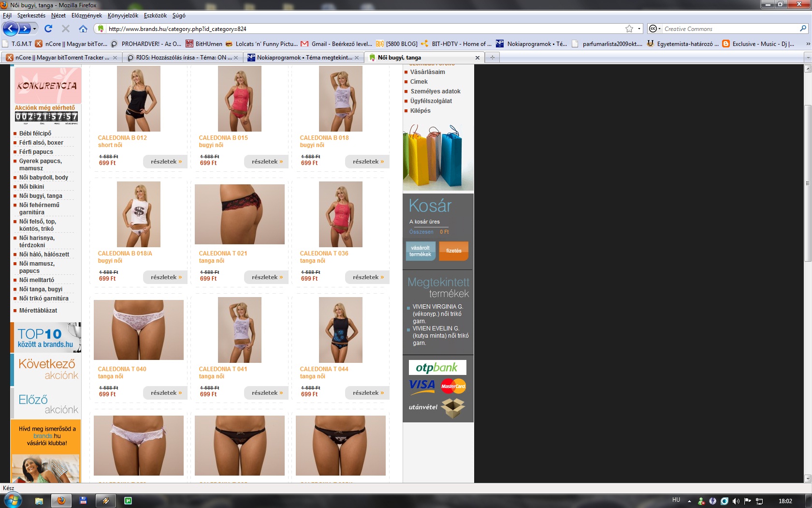Screen dimensions: 812x508
Task: Click the Creative Commons search field
Action: [730, 29]
